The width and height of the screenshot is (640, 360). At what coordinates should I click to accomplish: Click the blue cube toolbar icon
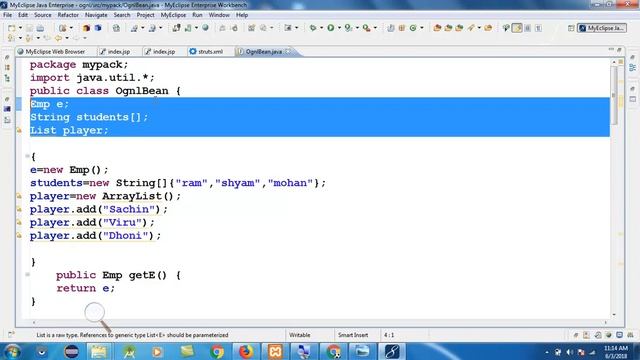coord(98,28)
